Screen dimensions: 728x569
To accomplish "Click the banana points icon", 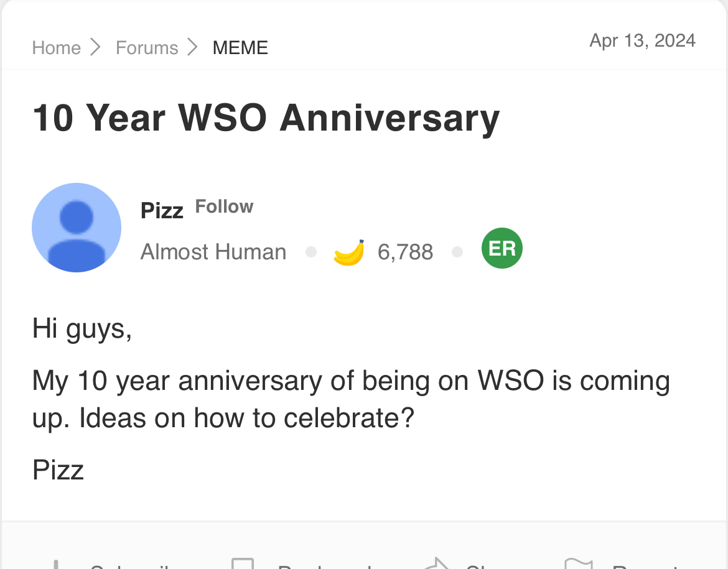I will tap(348, 252).
